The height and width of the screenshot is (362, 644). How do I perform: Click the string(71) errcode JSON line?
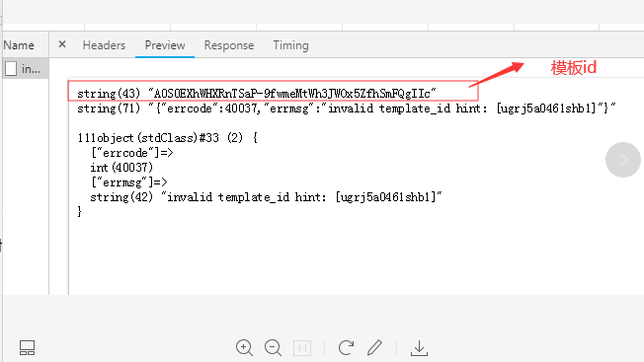pos(347,109)
